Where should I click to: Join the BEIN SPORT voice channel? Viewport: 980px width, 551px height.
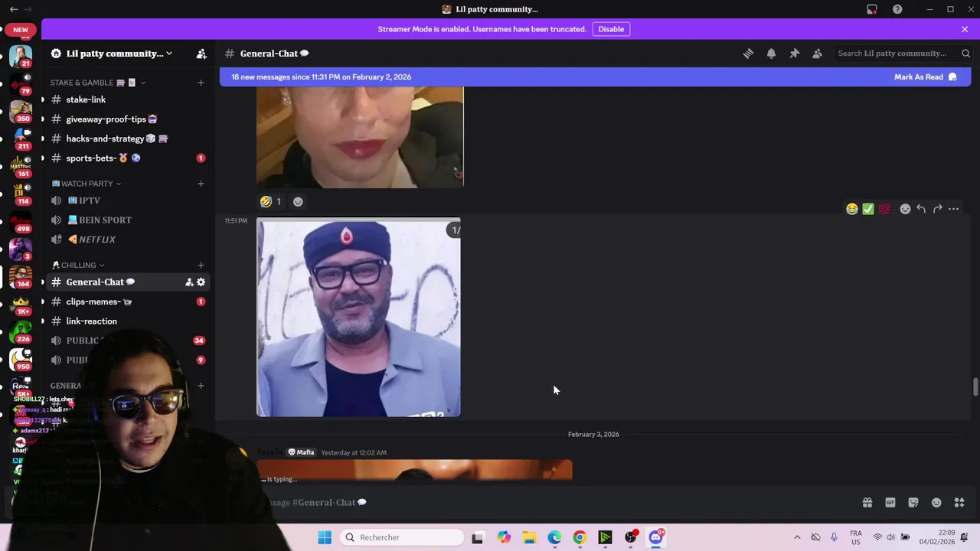point(127,220)
